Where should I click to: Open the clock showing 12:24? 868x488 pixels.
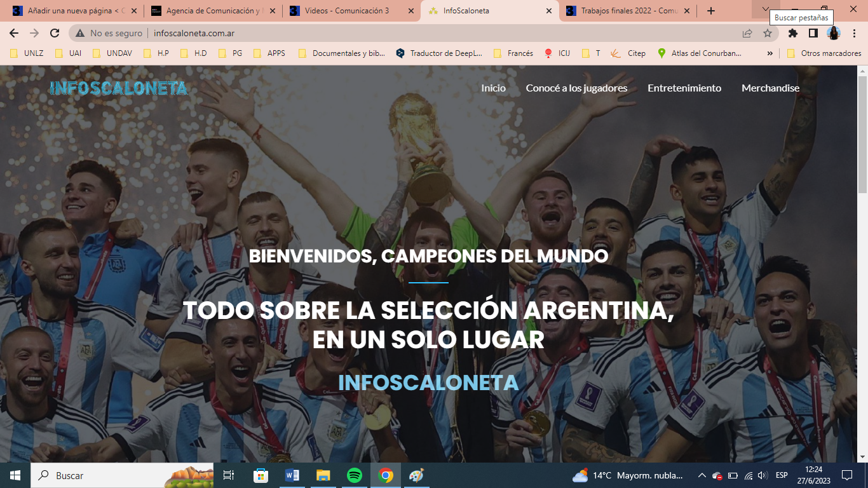(813, 475)
